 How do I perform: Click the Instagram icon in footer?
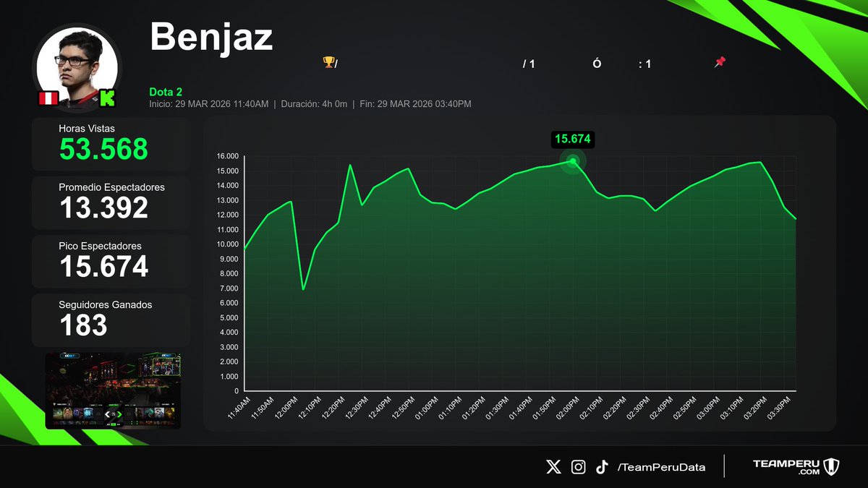point(579,467)
